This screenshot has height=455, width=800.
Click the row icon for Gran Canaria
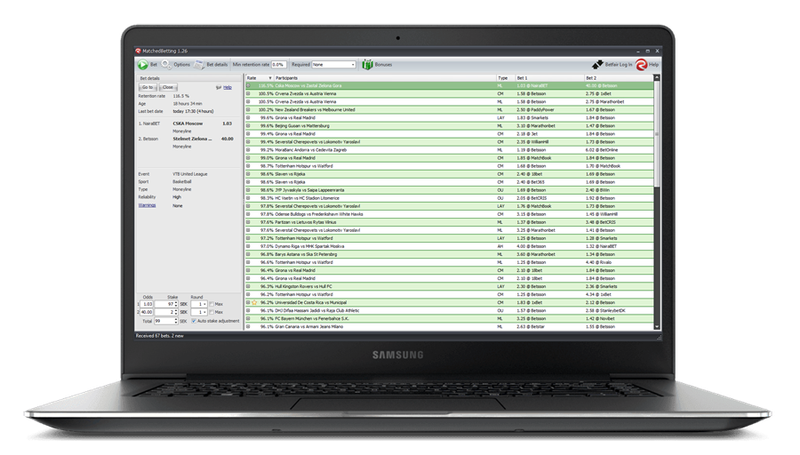tap(248, 327)
